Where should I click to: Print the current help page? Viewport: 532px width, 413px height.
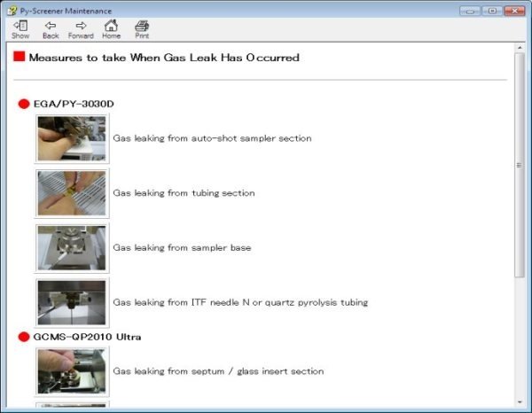point(142,29)
